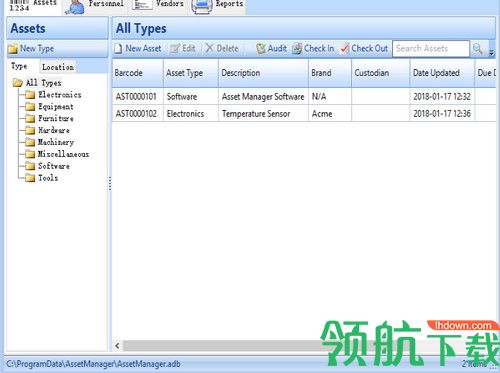Click the Check In button label
The height and width of the screenshot is (373, 500).
coord(319,49)
